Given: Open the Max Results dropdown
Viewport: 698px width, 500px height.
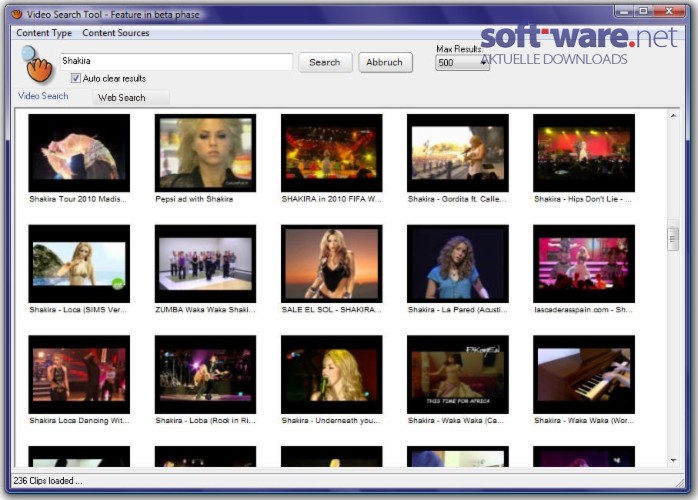Looking at the screenshot, I should [462, 63].
